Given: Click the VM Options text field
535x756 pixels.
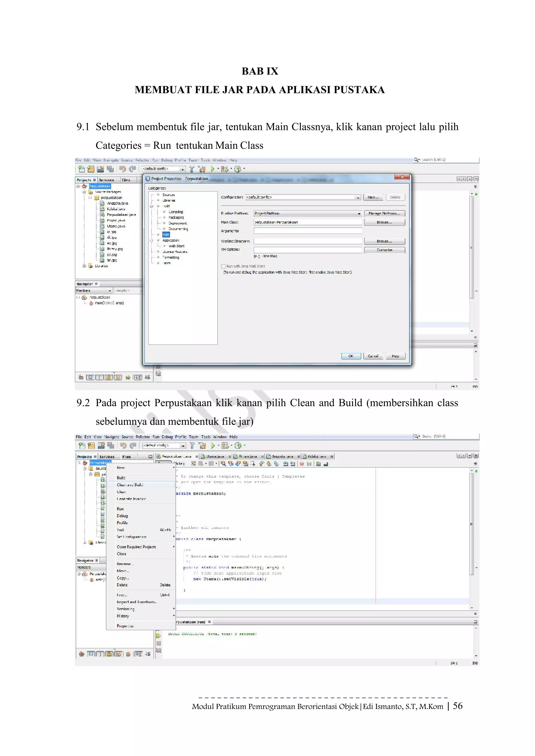Looking at the screenshot, I should [308, 250].
